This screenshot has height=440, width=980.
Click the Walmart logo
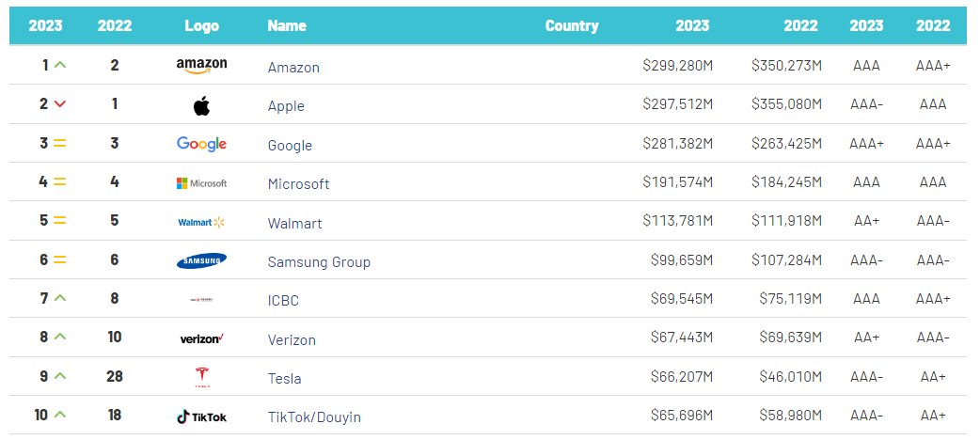(201, 223)
